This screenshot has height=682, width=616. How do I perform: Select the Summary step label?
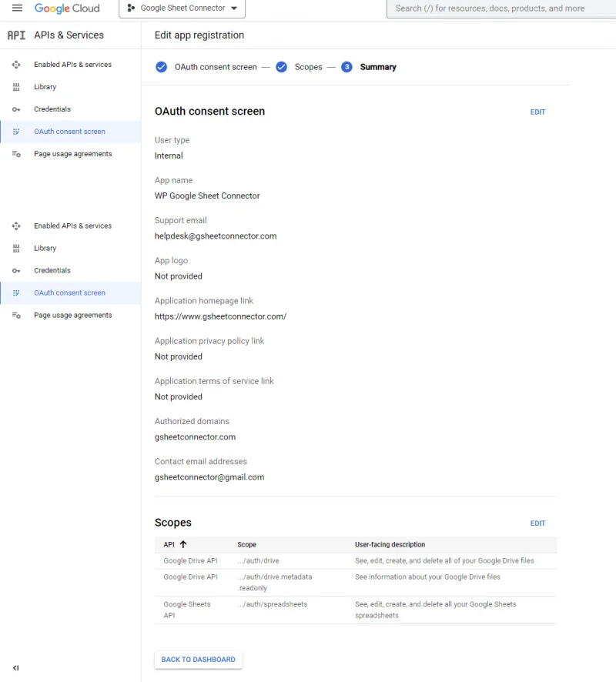click(378, 67)
